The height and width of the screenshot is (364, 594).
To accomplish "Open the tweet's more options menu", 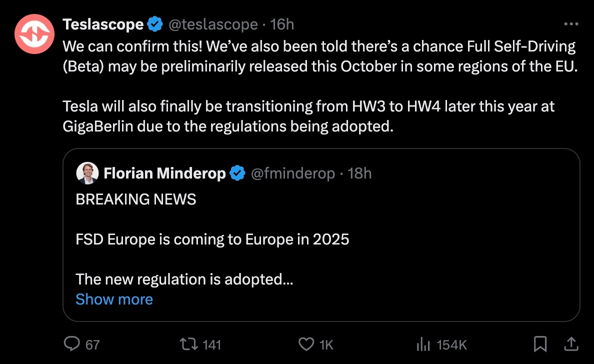I will [x=570, y=24].
